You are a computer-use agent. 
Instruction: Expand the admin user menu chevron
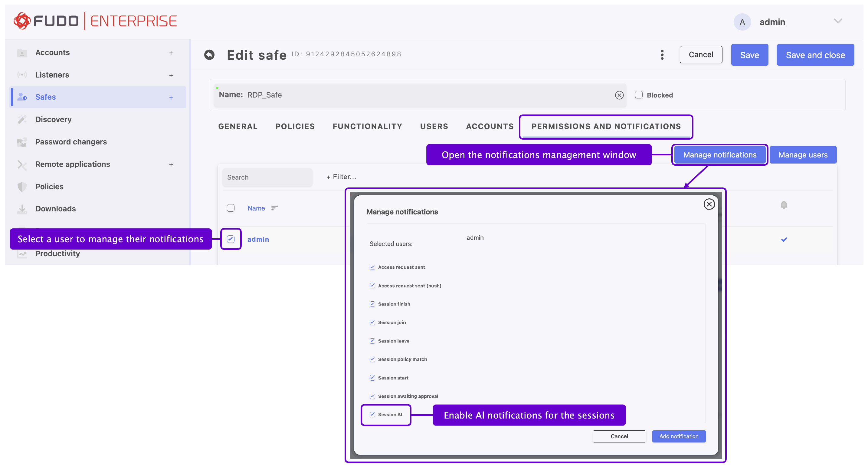coord(838,22)
